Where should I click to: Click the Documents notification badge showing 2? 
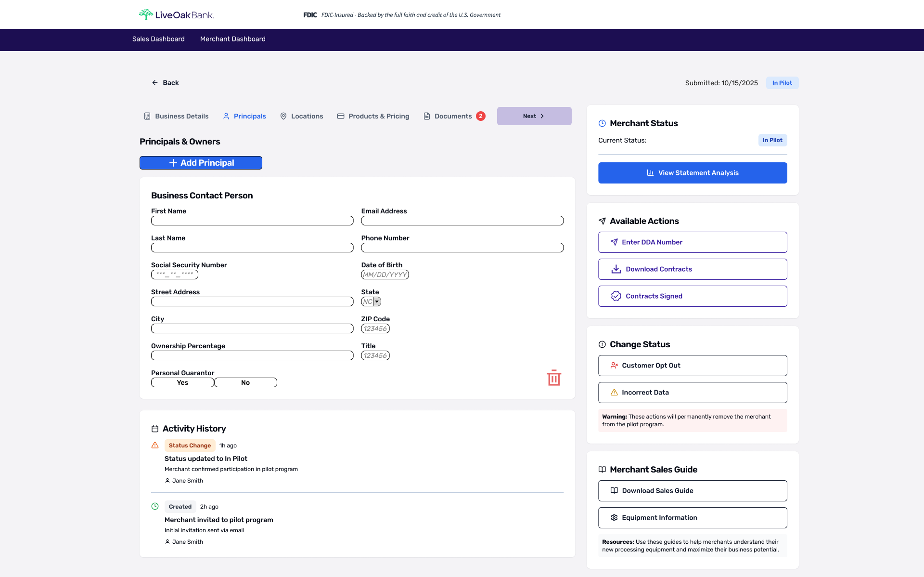[480, 116]
